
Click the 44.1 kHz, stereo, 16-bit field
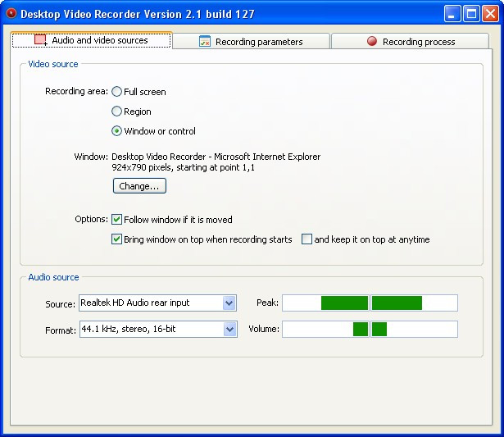[x=158, y=330]
